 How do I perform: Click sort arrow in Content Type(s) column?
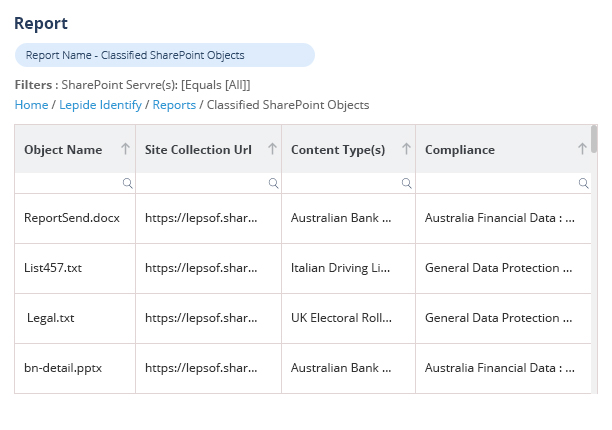[406, 149]
